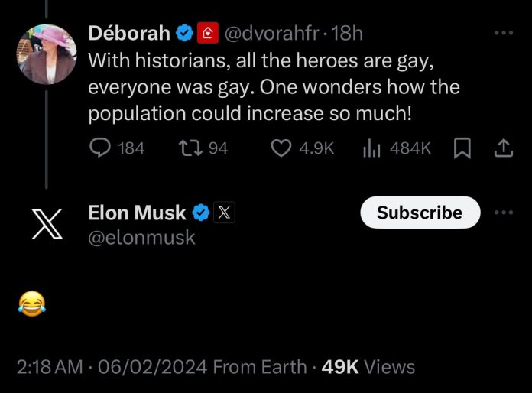The width and height of the screenshot is (532, 393).
Task: Open more options next to Subscribe
Action: click(503, 213)
